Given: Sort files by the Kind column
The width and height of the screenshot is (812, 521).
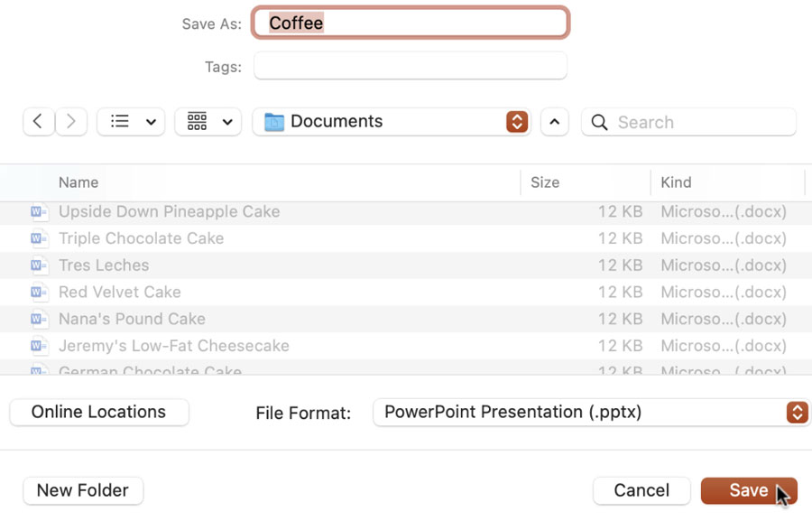Looking at the screenshot, I should click(x=676, y=182).
